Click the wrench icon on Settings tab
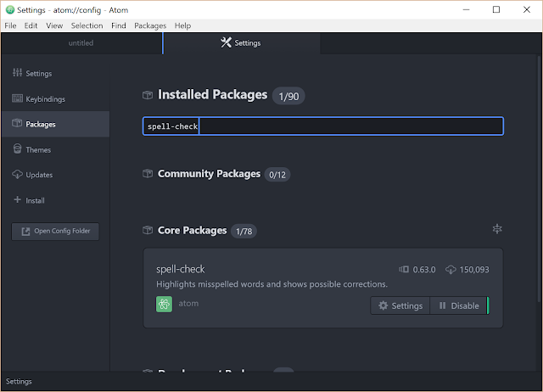This screenshot has width=543, height=392. point(227,42)
